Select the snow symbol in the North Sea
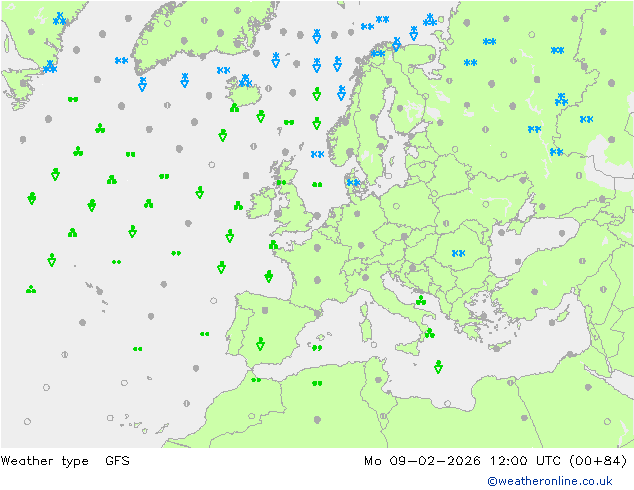The width and height of the screenshot is (634, 490). tap(317, 154)
